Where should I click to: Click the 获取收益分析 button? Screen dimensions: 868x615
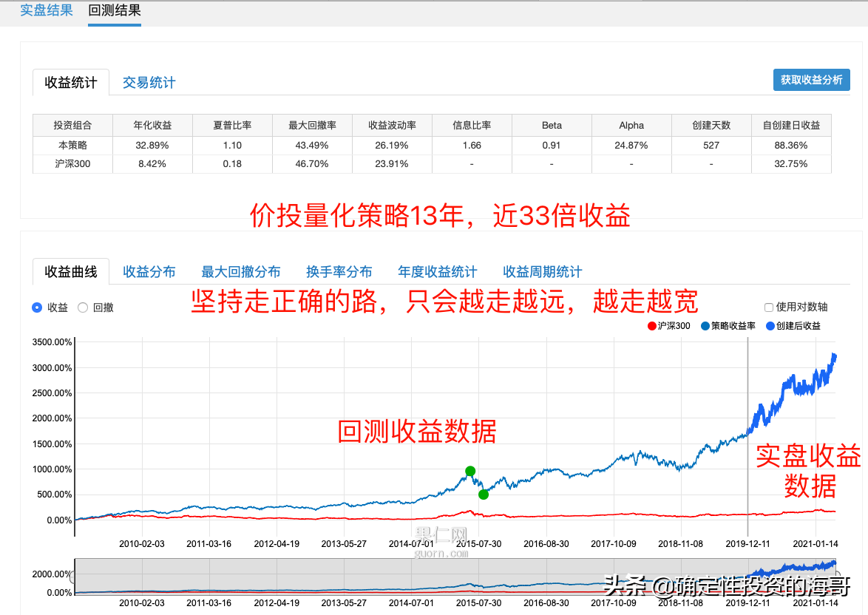tap(812, 80)
